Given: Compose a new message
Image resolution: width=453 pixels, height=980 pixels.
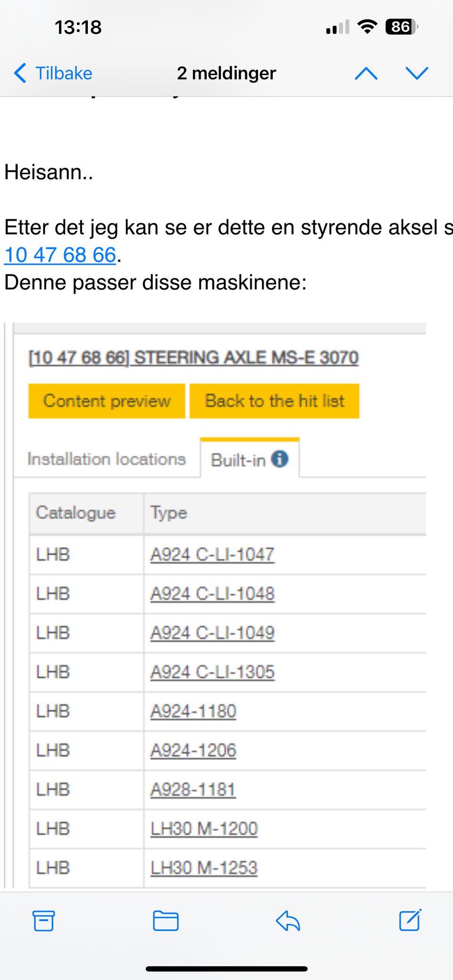Looking at the screenshot, I should coord(410,920).
